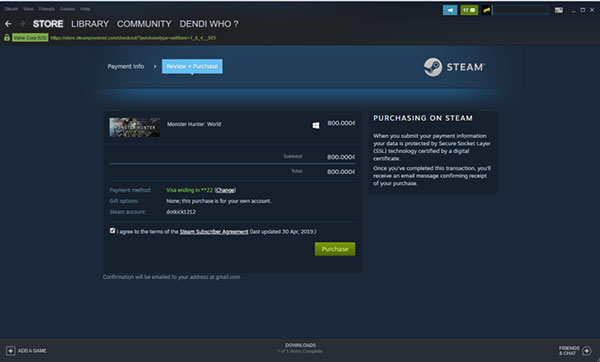600x362 pixels.
Task: Open the Steam menu
Action: tap(11, 9)
